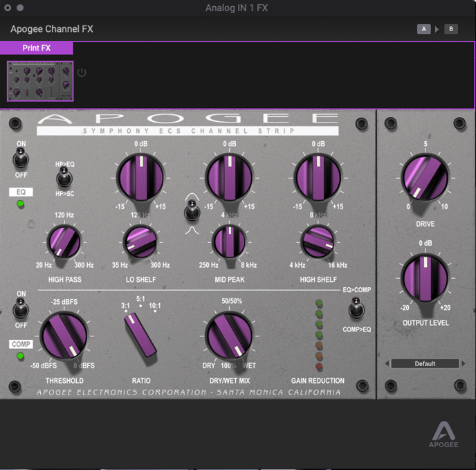The width and height of the screenshot is (476, 470).
Task: Click the upper orange gain reduction LED
Action: click(x=319, y=345)
